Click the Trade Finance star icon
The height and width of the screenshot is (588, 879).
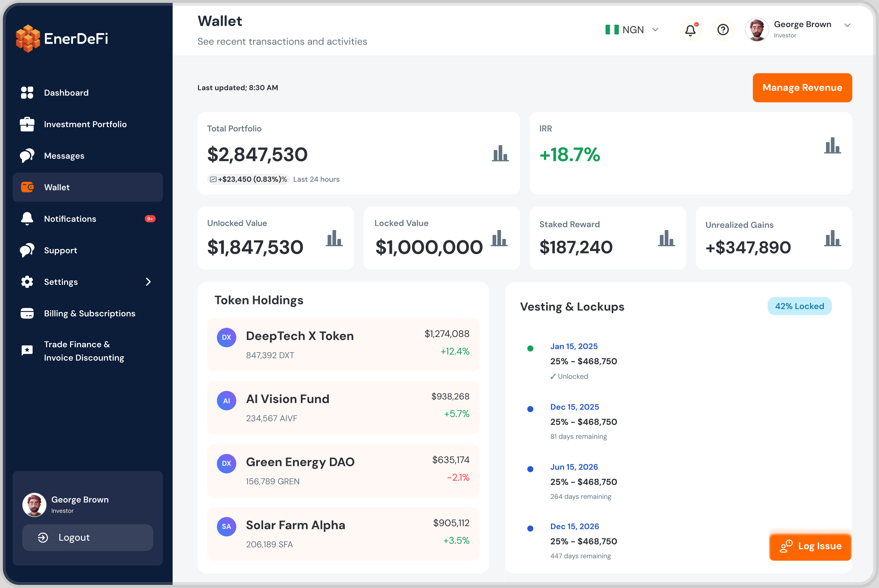click(27, 351)
